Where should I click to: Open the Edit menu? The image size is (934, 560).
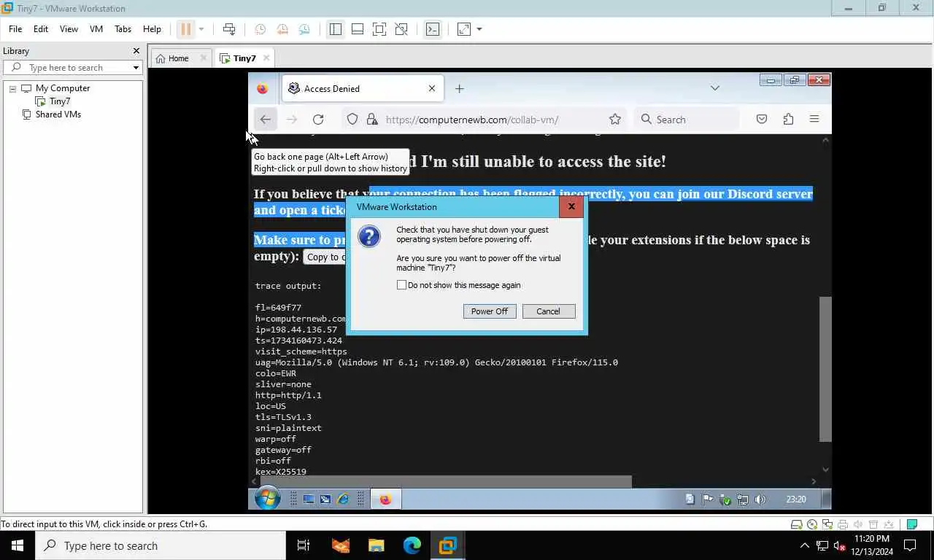coord(41,29)
